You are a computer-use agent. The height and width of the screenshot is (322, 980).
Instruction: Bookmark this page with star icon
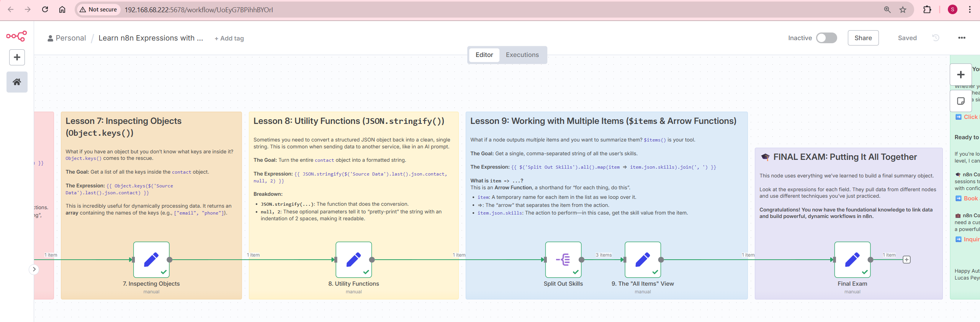[903, 10]
